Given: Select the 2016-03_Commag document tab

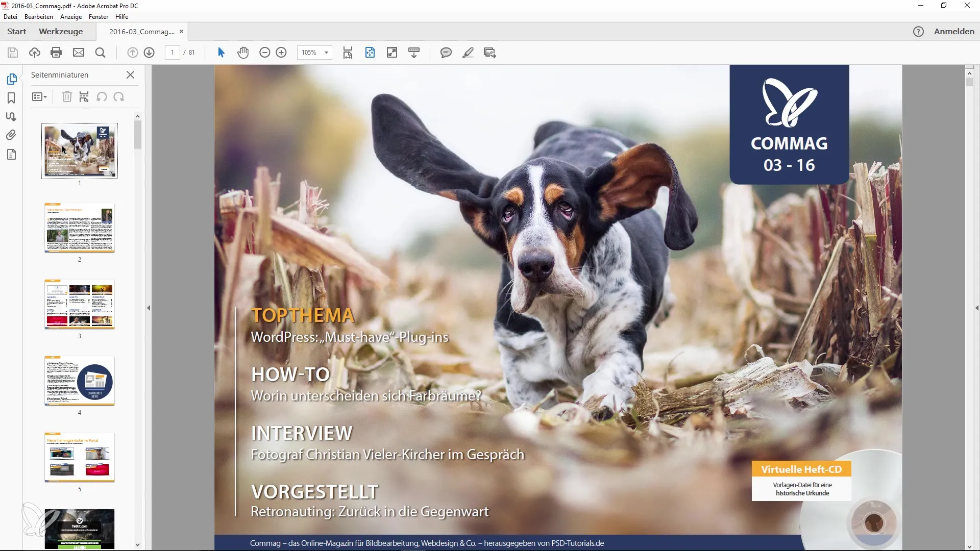Looking at the screenshot, I should click(x=141, y=32).
